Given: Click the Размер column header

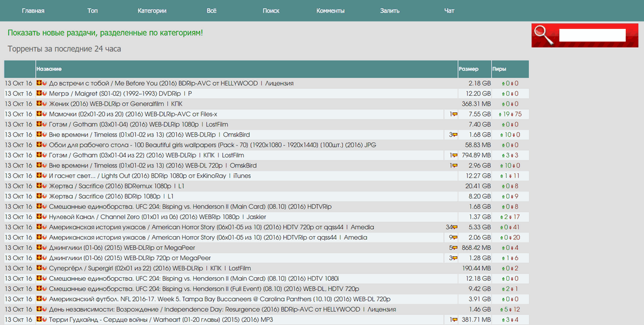Looking at the screenshot, I should tap(468, 69).
